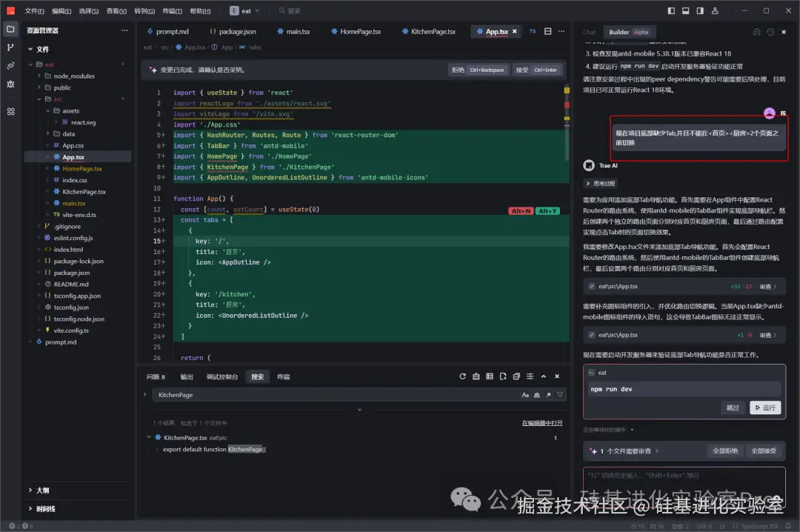The width and height of the screenshot is (800, 532).
Task: Click 全部拒绝 to reject all files
Action: click(725, 450)
